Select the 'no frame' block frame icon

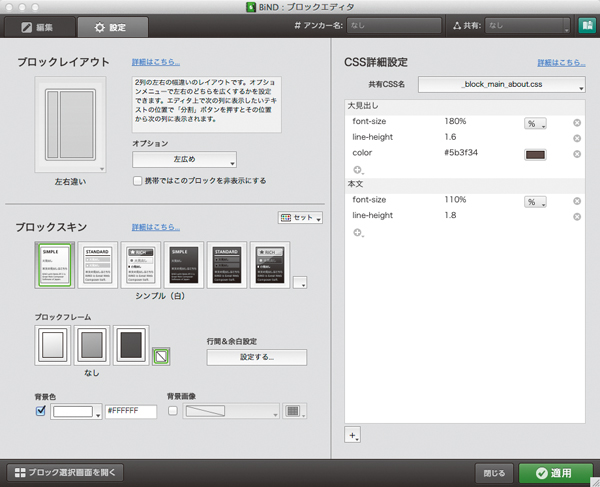point(159,355)
